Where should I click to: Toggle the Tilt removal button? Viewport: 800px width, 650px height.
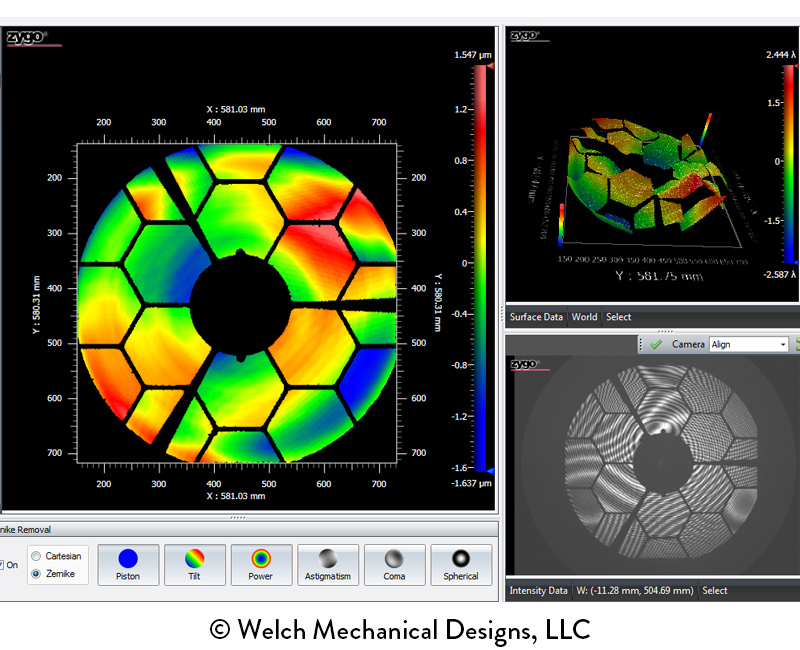click(194, 564)
